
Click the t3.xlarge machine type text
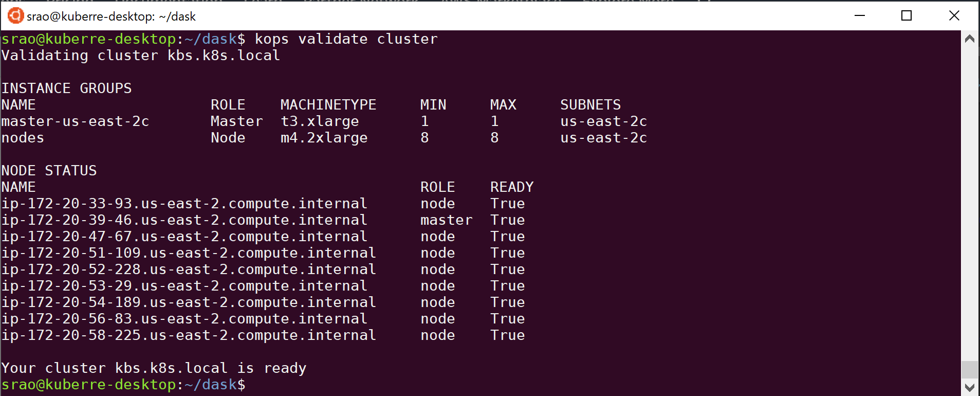point(320,121)
